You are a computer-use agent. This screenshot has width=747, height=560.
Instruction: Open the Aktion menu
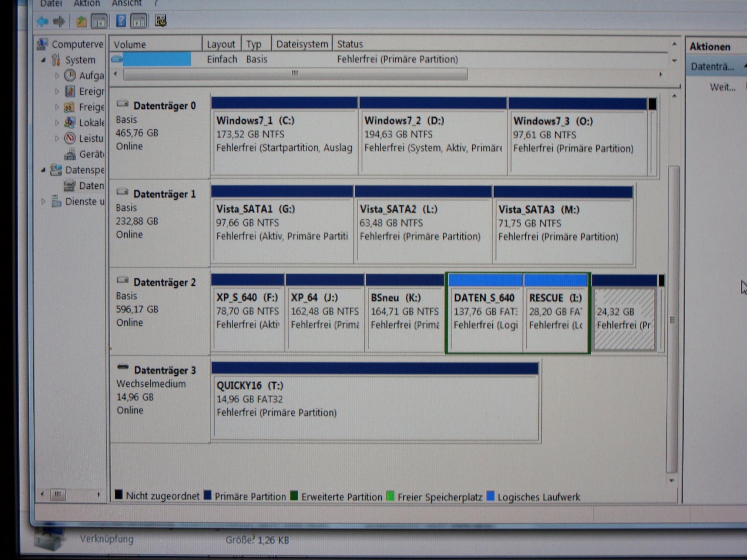(x=87, y=3)
